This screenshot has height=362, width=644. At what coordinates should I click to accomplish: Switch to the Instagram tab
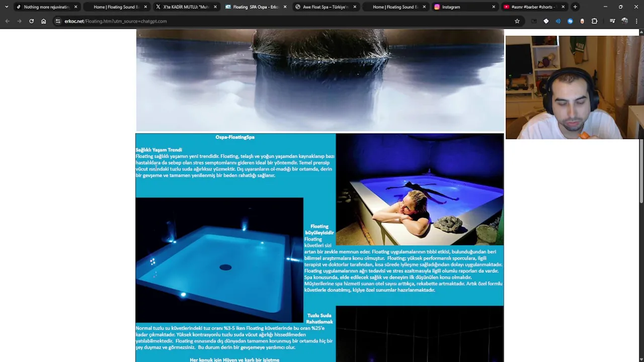pyautogui.click(x=465, y=7)
